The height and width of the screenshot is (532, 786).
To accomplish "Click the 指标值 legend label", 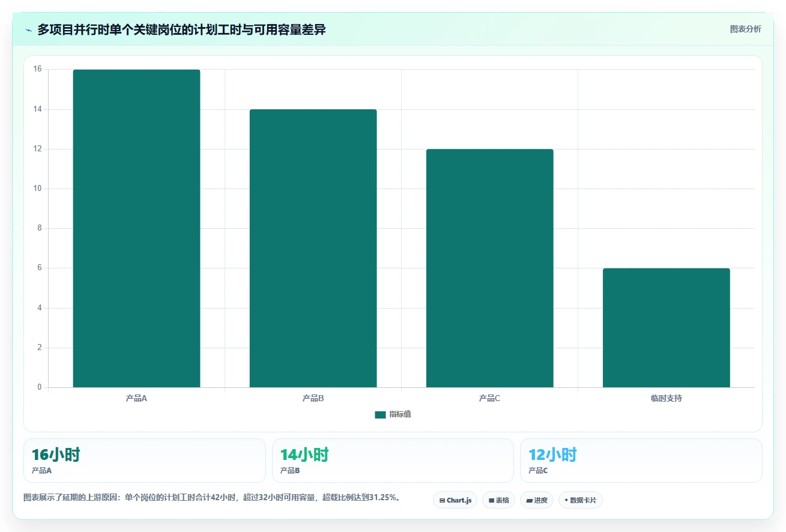I will [400, 414].
